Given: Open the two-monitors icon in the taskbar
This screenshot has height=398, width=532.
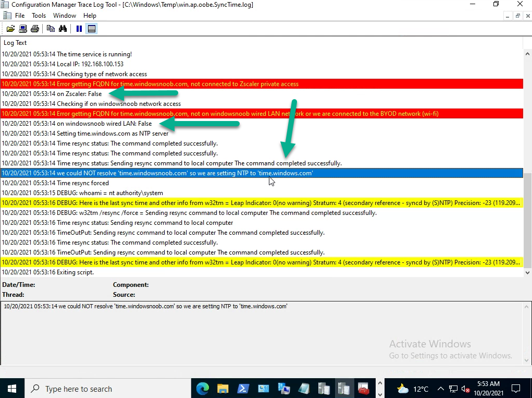Looking at the screenshot, I should [283, 389].
